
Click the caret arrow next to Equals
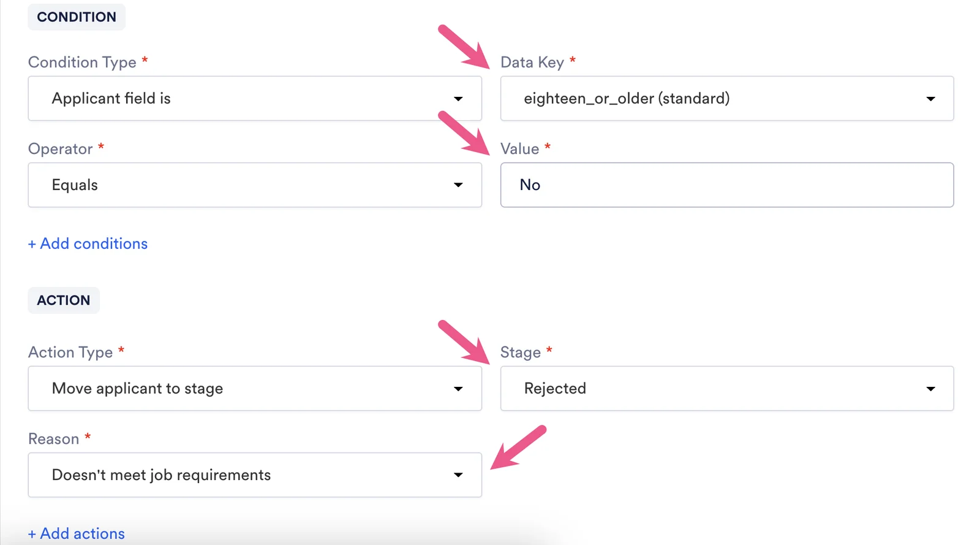click(x=458, y=185)
